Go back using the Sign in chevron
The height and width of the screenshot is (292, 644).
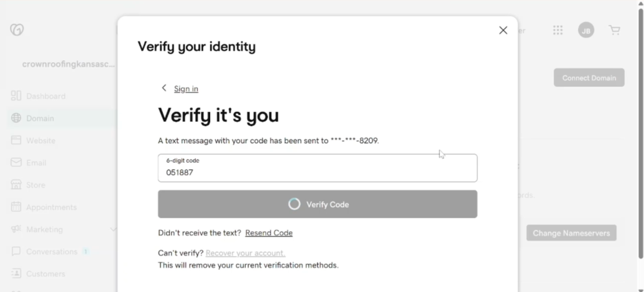(x=164, y=88)
